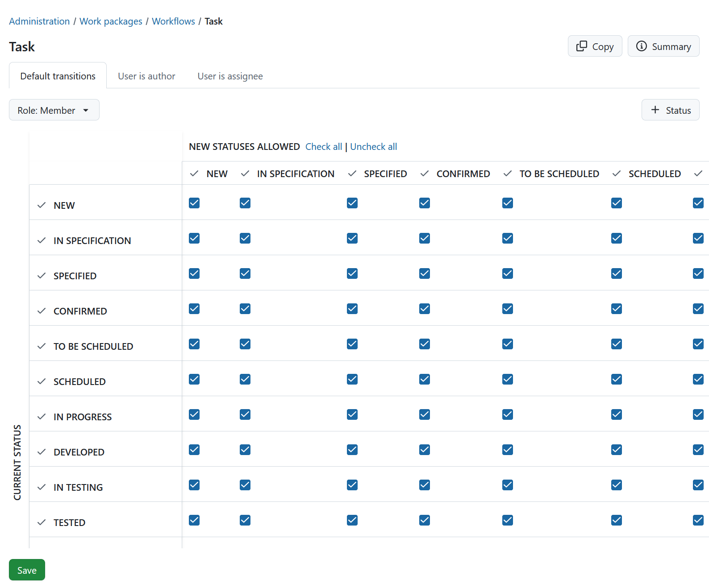Viewport: 709px width, 588px height.
Task: Switch to Default transitions tab
Action: click(x=58, y=76)
